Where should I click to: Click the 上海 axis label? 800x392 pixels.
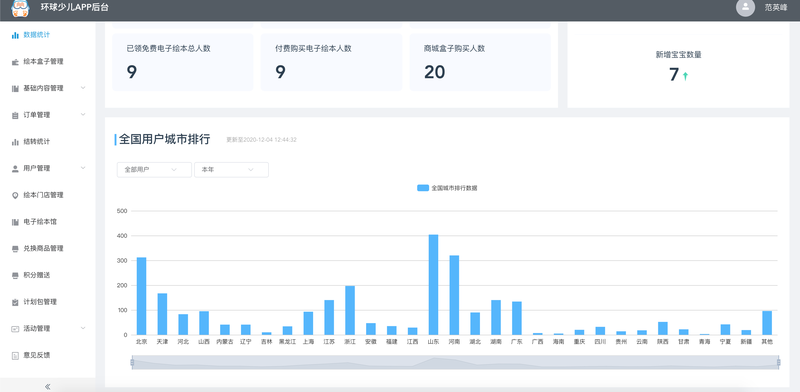click(x=308, y=342)
